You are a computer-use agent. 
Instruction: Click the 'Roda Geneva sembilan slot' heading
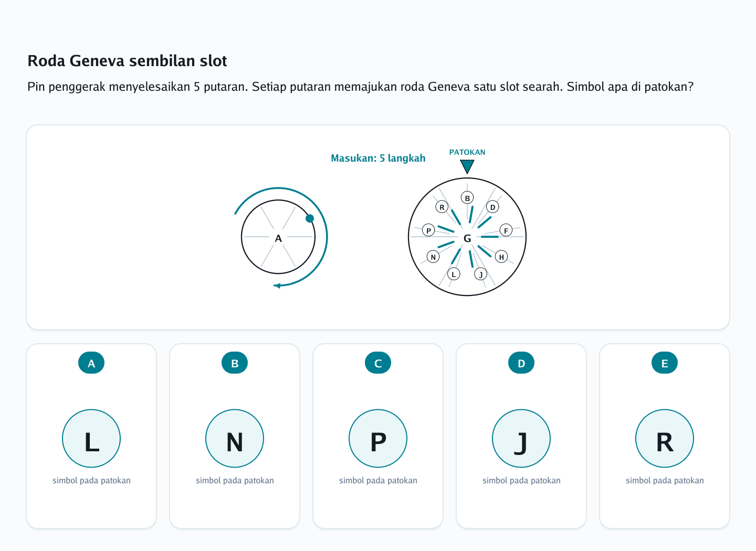(127, 61)
